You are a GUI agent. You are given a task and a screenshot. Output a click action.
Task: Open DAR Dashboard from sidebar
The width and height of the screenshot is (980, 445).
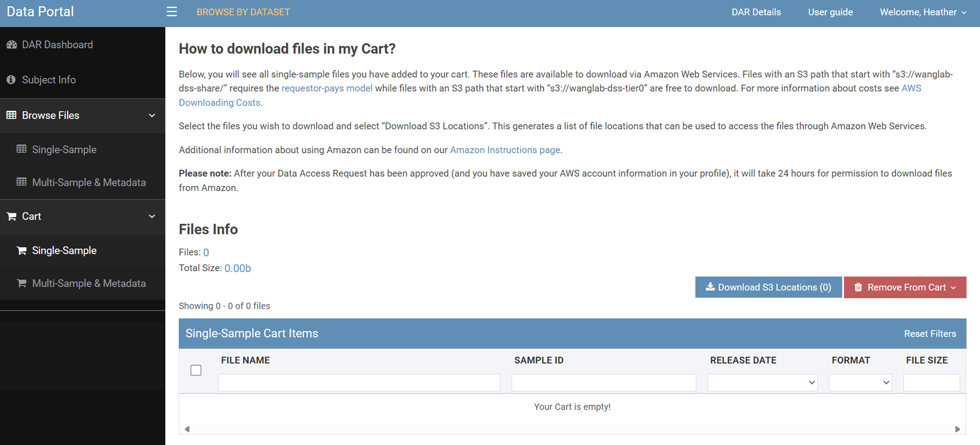click(57, 45)
